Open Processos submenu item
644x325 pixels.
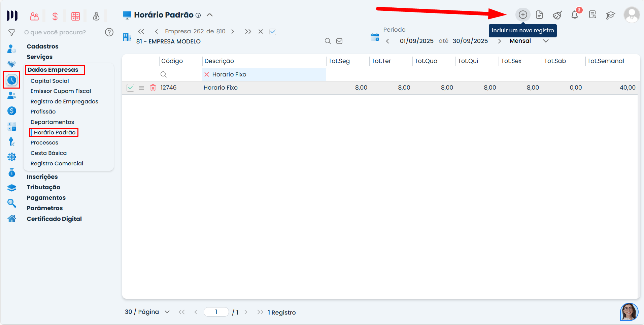click(x=44, y=142)
